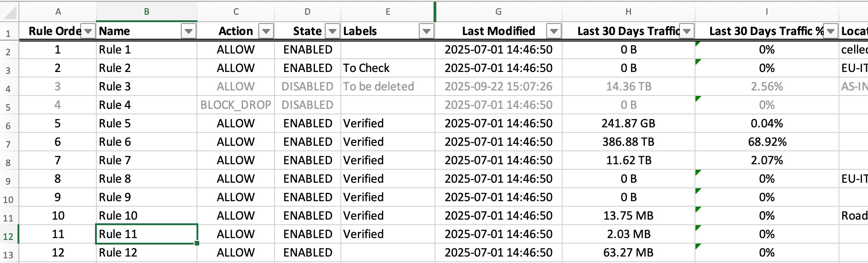Select the BLOCK_DROP action cell

click(236, 105)
